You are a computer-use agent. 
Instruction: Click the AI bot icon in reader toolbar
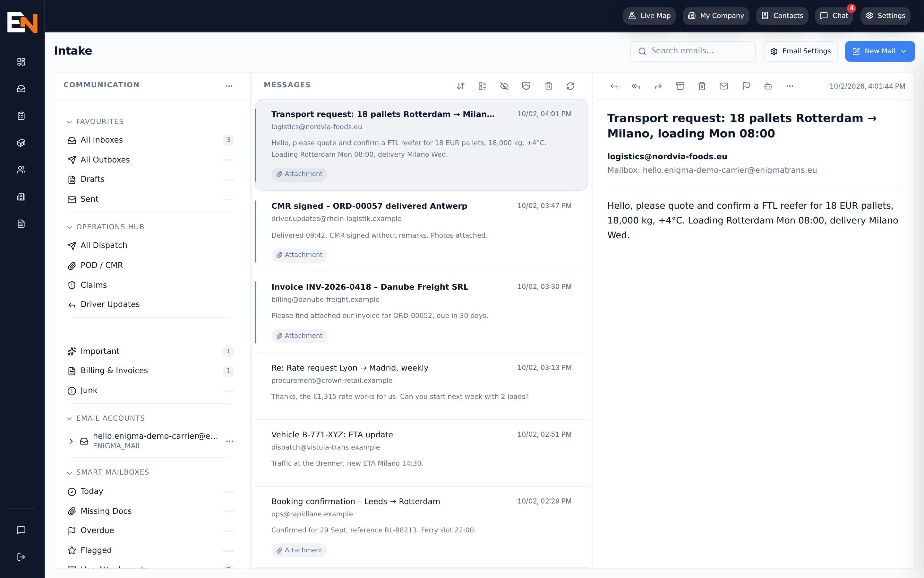tap(768, 86)
